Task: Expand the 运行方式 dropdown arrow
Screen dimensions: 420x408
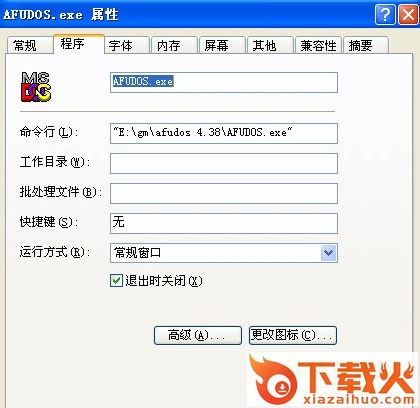Action: [x=329, y=253]
